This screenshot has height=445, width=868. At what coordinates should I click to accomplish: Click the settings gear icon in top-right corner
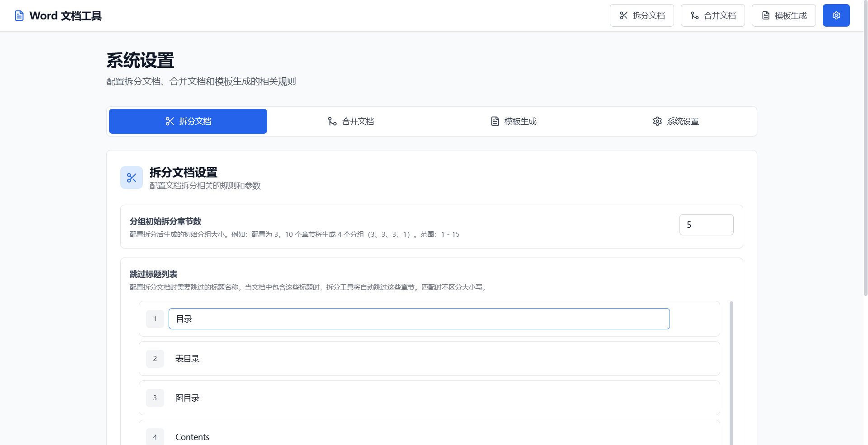click(836, 15)
